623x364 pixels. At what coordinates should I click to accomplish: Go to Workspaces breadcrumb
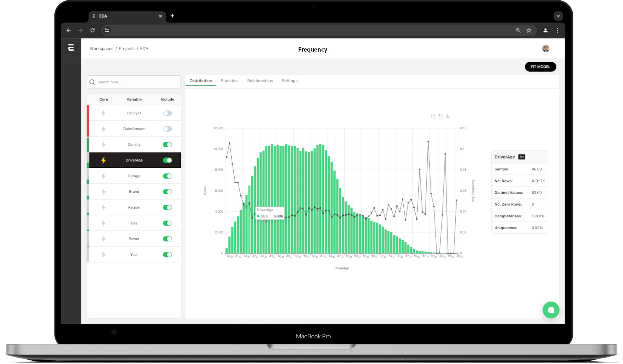tap(102, 48)
